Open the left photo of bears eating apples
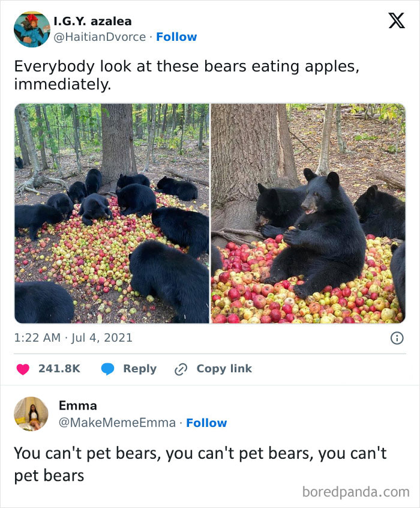The image size is (420, 508). tap(111, 213)
